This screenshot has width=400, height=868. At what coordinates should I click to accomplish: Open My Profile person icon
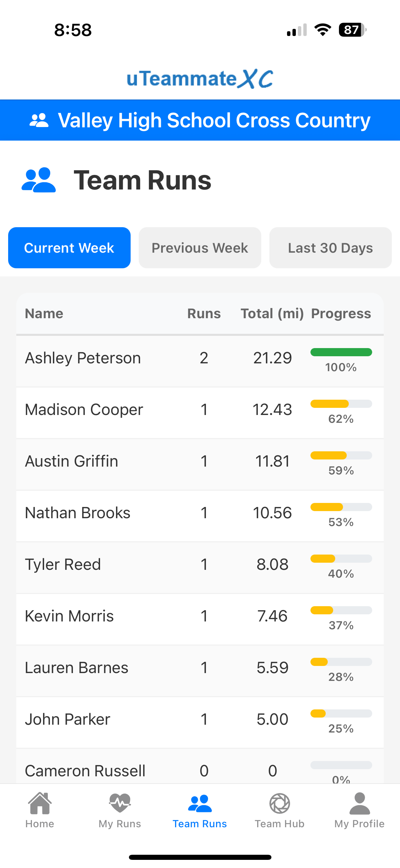pos(359,803)
